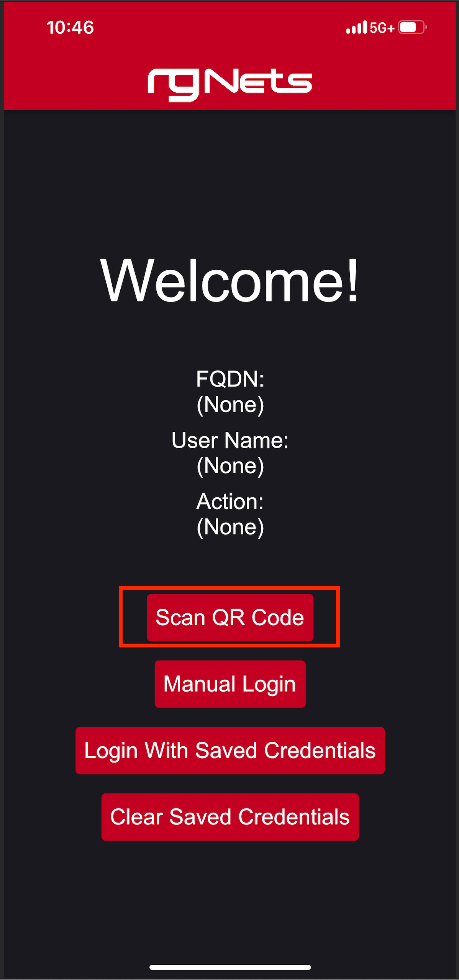
Task: Tap the Scan QR Code button
Action: [x=230, y=617]
